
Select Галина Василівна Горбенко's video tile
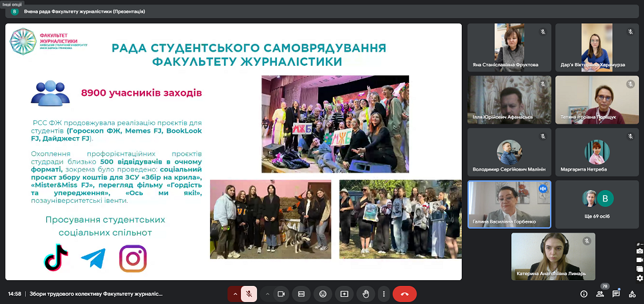pyautogui.click(x=509, y=205)
